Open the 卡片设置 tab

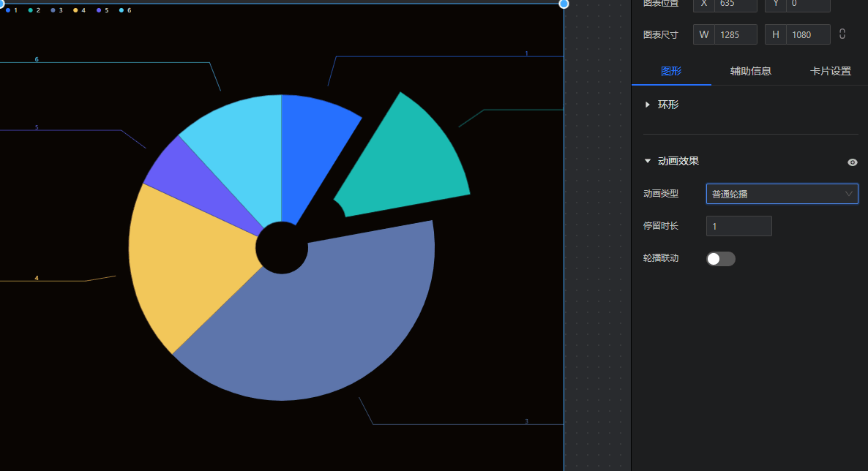pos(830,72)
